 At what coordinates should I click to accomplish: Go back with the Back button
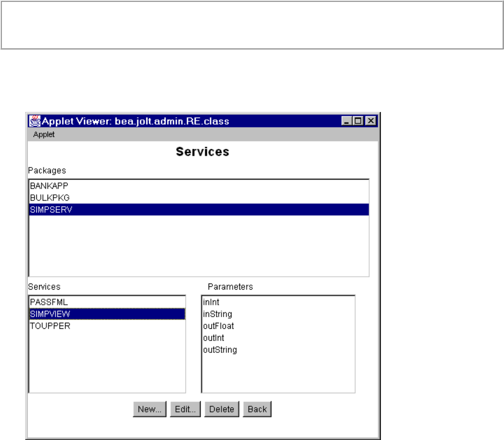click(x=257, y=409)
